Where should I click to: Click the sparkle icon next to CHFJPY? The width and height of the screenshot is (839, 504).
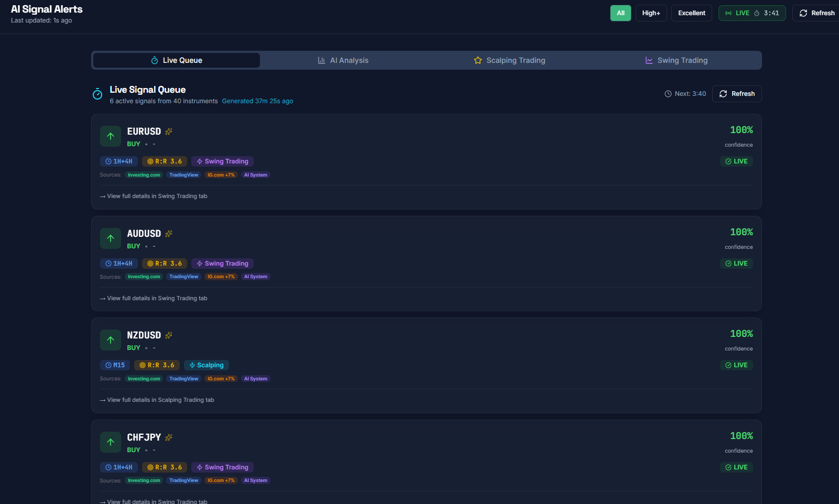[169, 437]
